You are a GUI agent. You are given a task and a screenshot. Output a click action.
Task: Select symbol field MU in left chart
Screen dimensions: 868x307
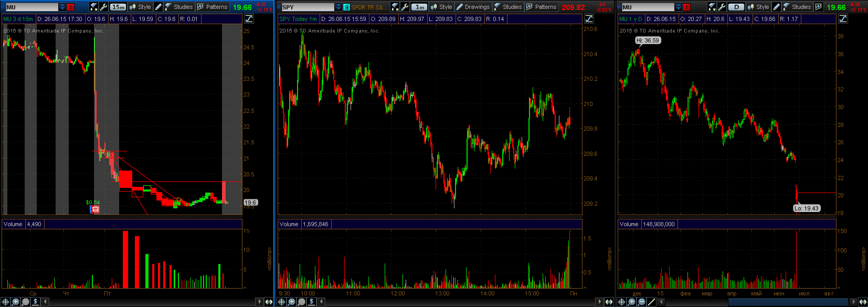[x=31, y=7]
